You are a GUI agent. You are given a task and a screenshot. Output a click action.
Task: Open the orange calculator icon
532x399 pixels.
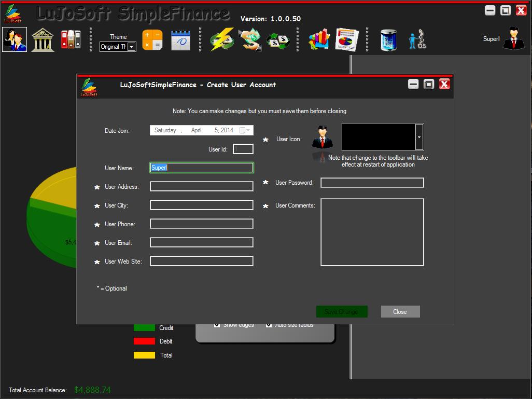coord(152,40)
